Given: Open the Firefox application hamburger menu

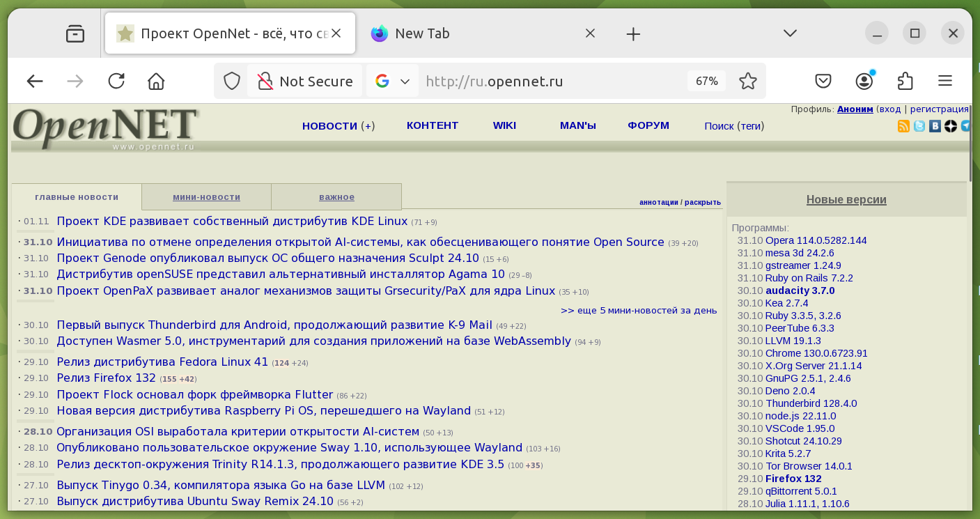Looking at the screenshot, I should click(945, 82).
